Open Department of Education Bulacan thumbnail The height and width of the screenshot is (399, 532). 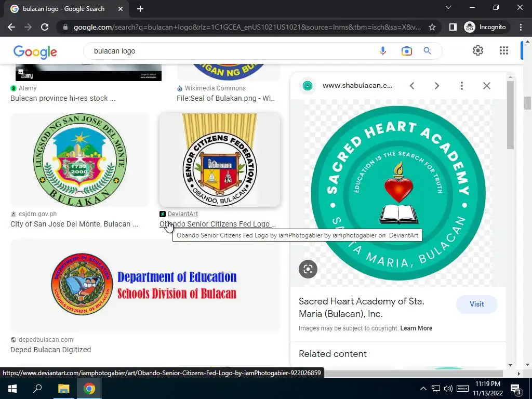click(145, 285)
